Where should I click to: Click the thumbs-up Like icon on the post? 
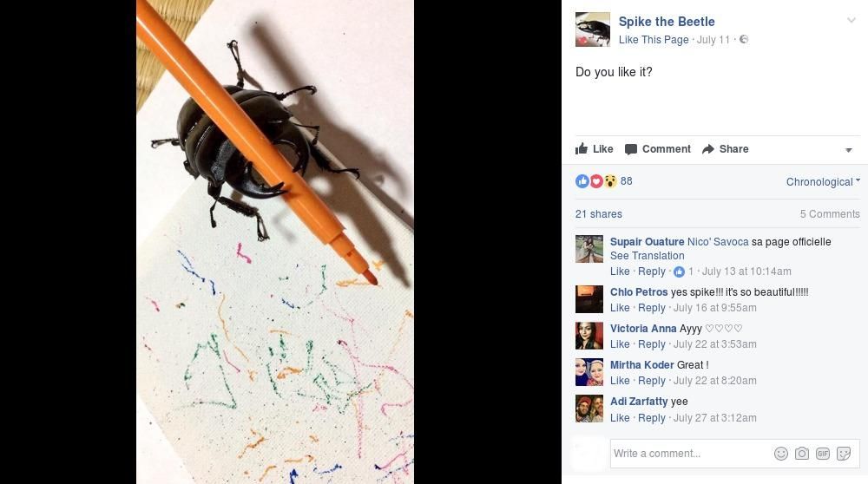point(582,148)
